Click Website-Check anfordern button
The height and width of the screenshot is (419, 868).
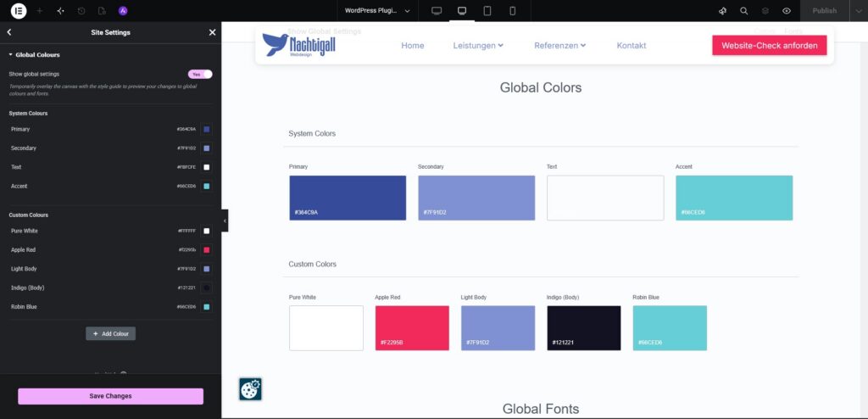(x=770, y=46)
